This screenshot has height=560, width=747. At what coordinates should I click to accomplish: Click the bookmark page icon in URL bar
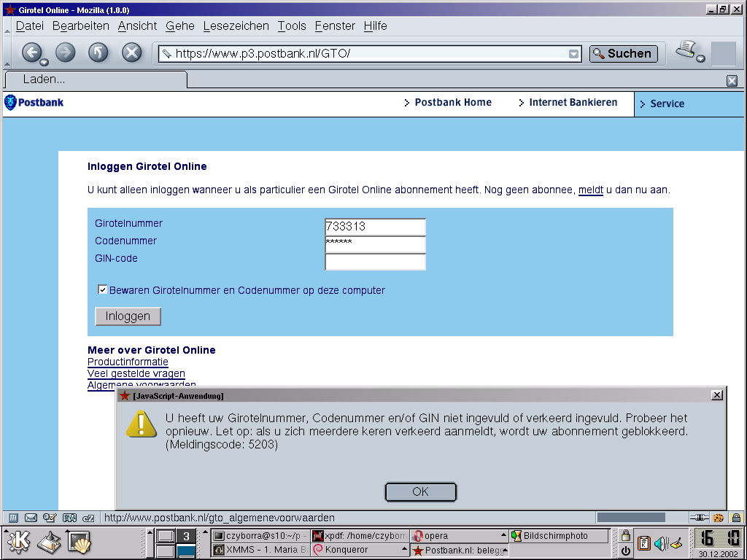pyautogui.click(x=166, y=54)
